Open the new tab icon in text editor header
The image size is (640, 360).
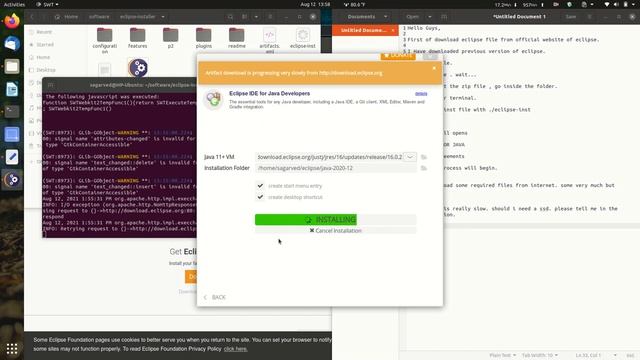444,17
